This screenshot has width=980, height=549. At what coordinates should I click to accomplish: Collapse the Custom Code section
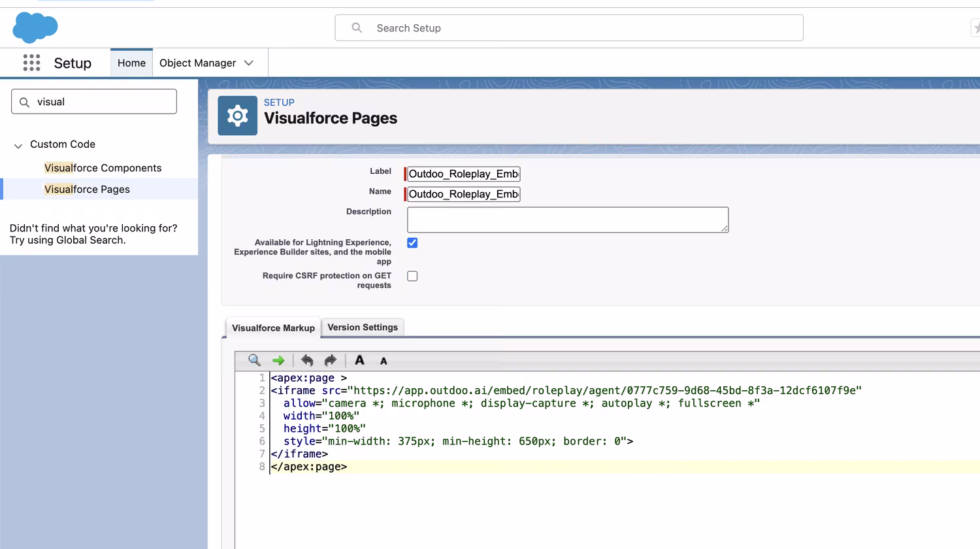[x=18, y=145]
